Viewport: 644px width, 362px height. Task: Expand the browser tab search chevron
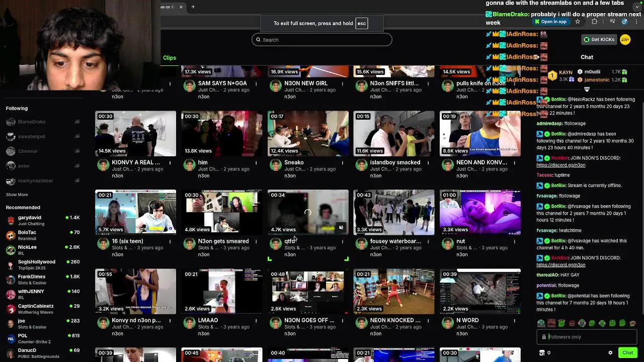637,7
